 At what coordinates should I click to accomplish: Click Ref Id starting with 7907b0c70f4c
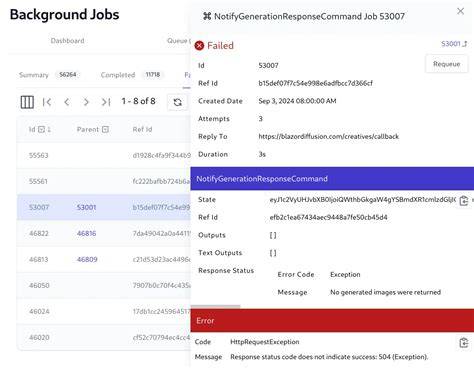pyautogui.click(x=161, y=285)
